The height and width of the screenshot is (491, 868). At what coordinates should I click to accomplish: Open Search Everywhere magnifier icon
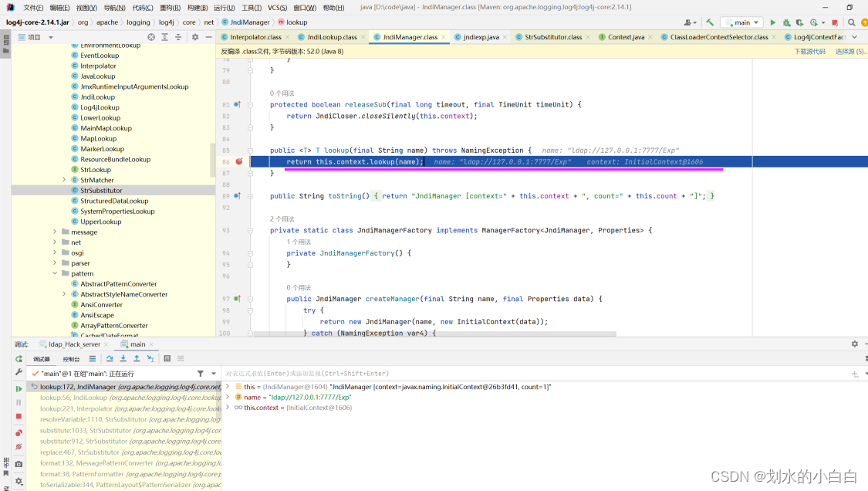[851, 22]
